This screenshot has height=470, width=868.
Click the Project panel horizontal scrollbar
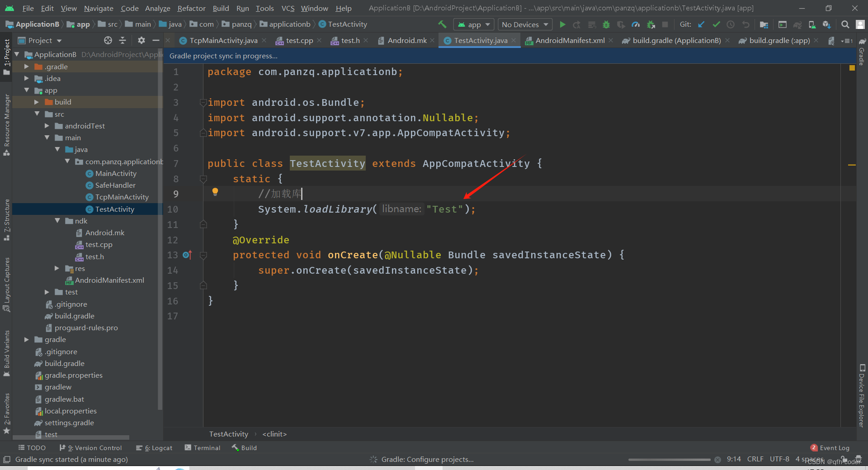click(71, 437)
